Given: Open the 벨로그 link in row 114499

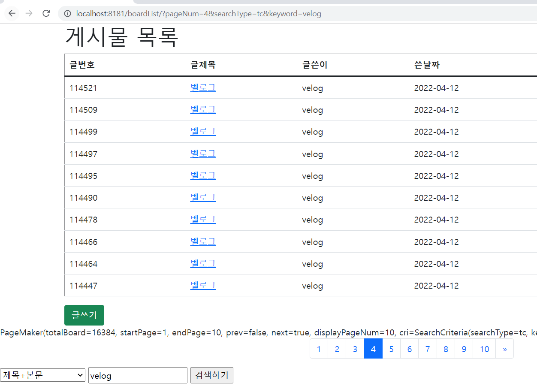Looking at the screenshot, I should pyautogui.click(x=203, y=132).
